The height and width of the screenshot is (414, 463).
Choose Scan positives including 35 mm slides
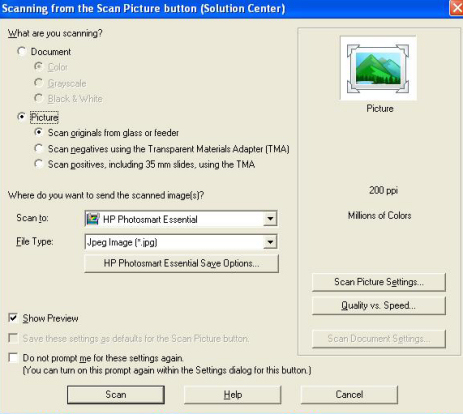pos(39,164)
